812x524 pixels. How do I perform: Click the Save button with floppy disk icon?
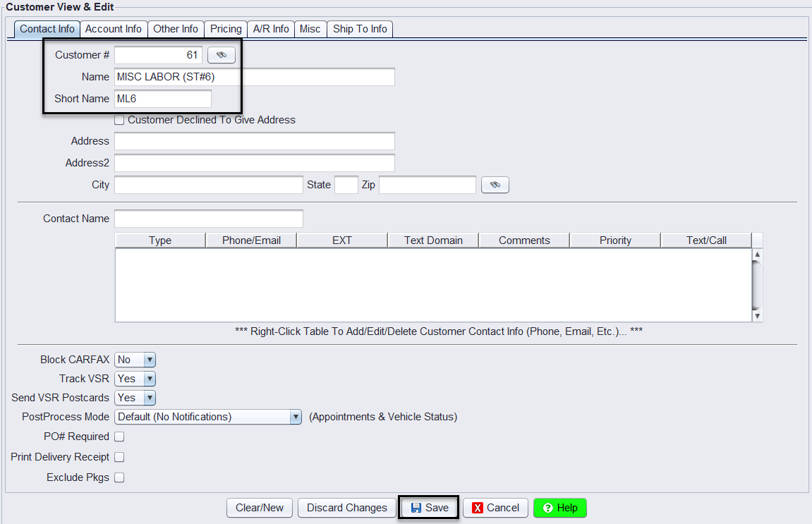(x=429, y=508)
